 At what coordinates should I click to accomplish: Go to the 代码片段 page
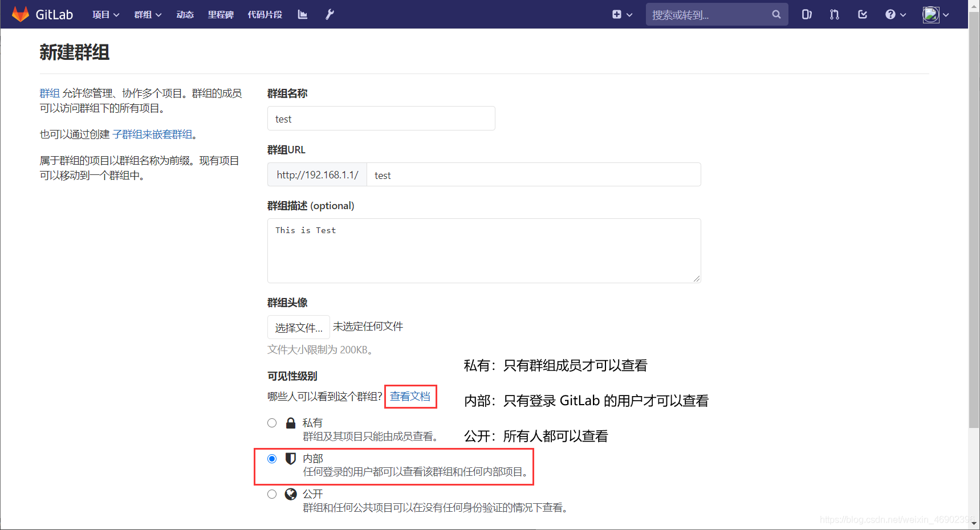[265, 14]
